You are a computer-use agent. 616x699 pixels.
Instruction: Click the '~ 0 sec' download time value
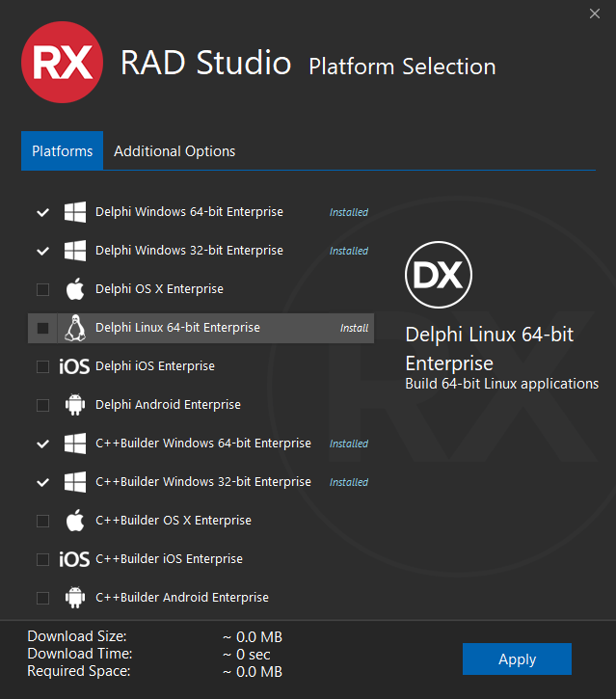tap(247, 655)
